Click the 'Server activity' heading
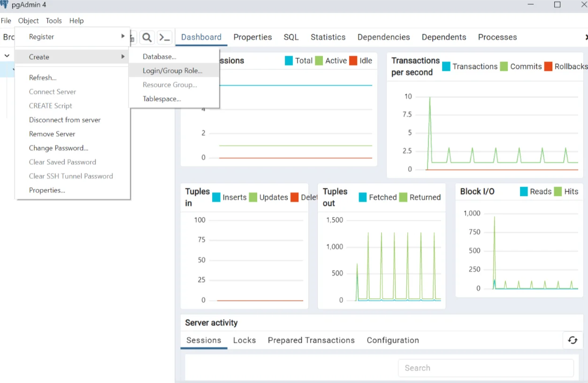Image resolution: width=588 pixels, height=383 pixels. coord(211,323)
